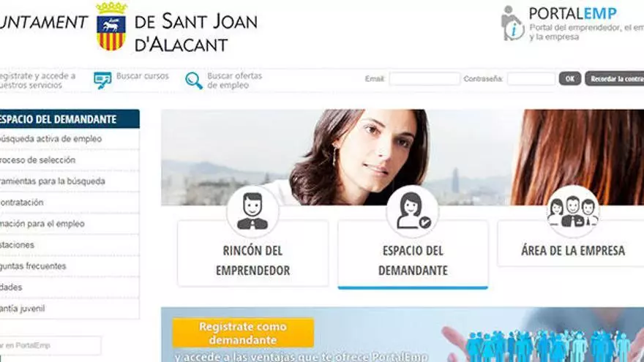The width and height of the screenshot is (644, 362).
Task: Click the OK login button
Action: (x=569, y=78)
